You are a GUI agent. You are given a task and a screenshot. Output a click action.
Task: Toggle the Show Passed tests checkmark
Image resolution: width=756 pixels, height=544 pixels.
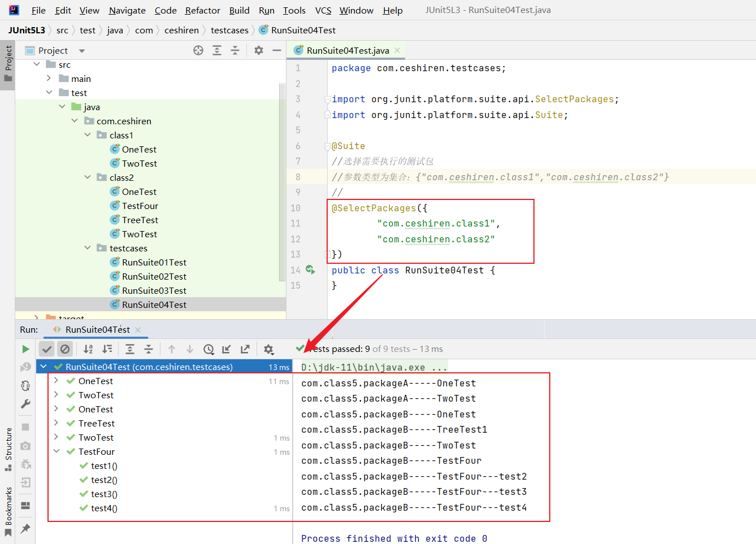(47, 349)
